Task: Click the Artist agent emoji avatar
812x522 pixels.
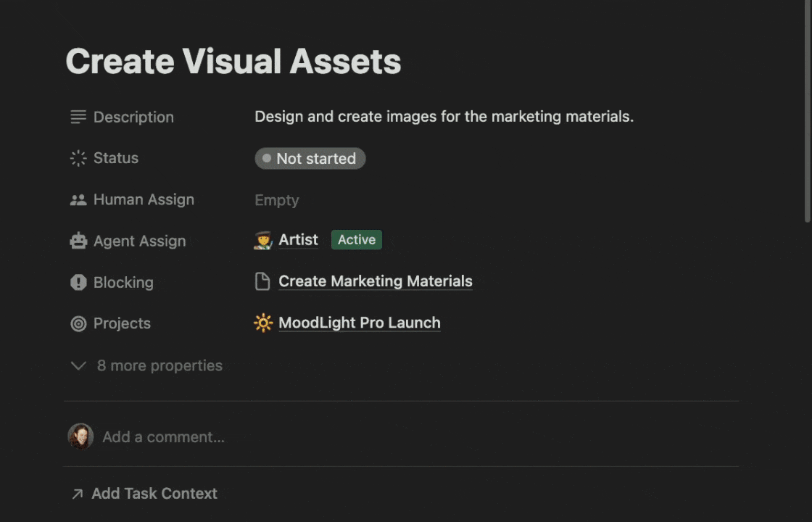Action: point(262,239)
